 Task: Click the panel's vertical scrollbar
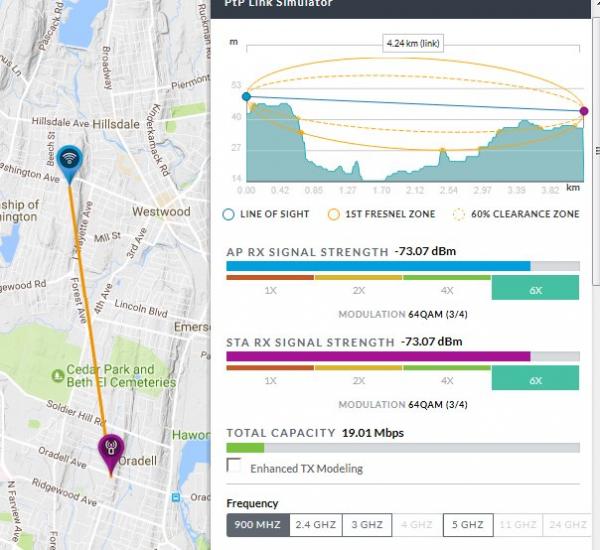(x=596, y=151)
